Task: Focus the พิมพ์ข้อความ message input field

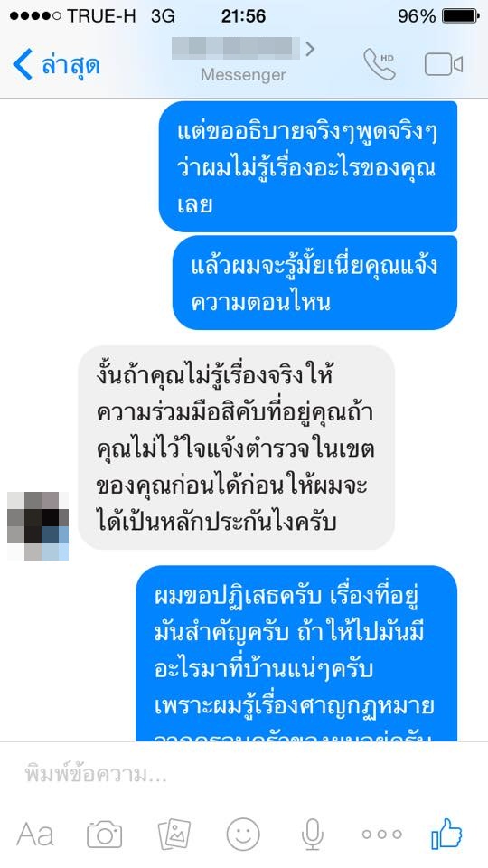Action: (x=244, y=775)
